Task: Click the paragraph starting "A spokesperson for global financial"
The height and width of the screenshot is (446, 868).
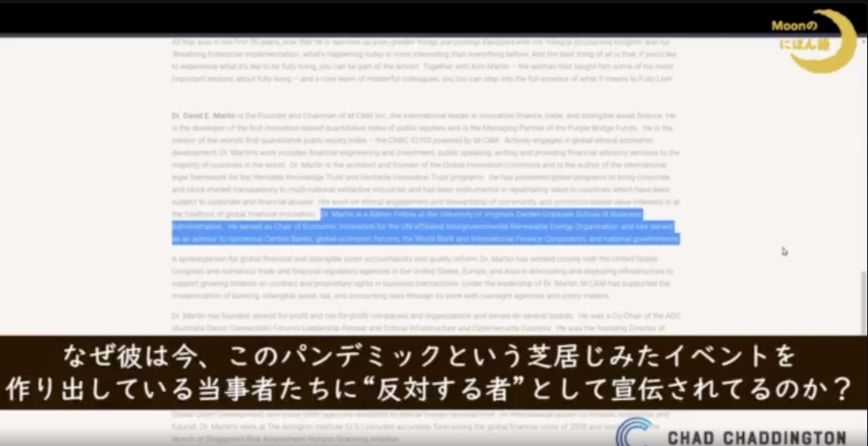Action: [x=422, y=277]
